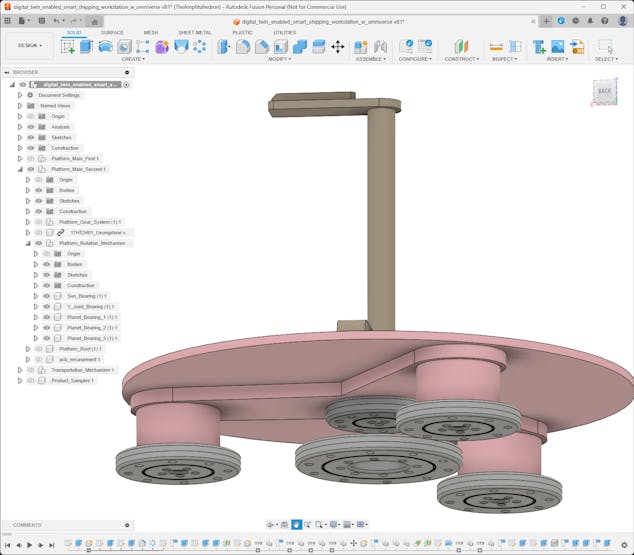
Task: Open the SHEET METAL tab
Action: point(194,32)
